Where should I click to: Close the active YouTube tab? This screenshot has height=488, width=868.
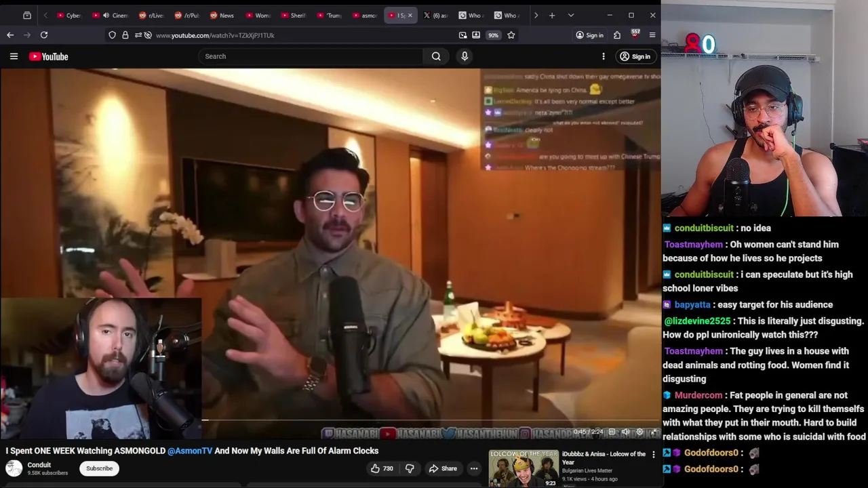point(410,15)
